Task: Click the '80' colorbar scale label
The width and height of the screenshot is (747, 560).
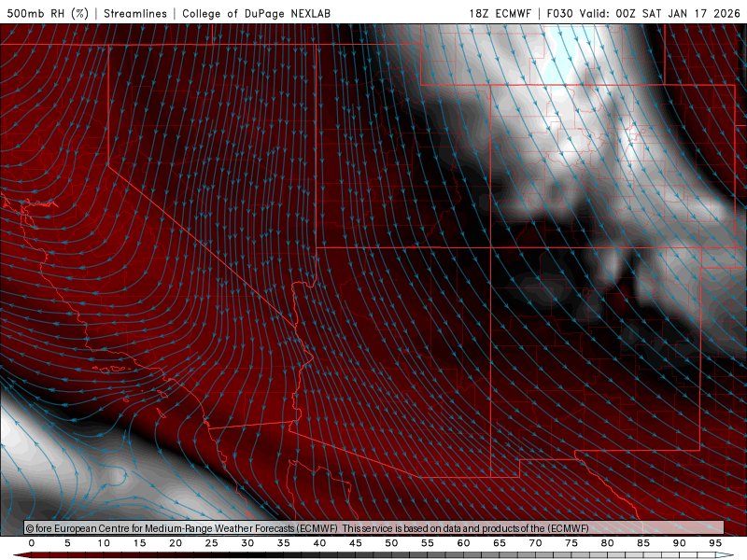Action: (x=608, y=543)
